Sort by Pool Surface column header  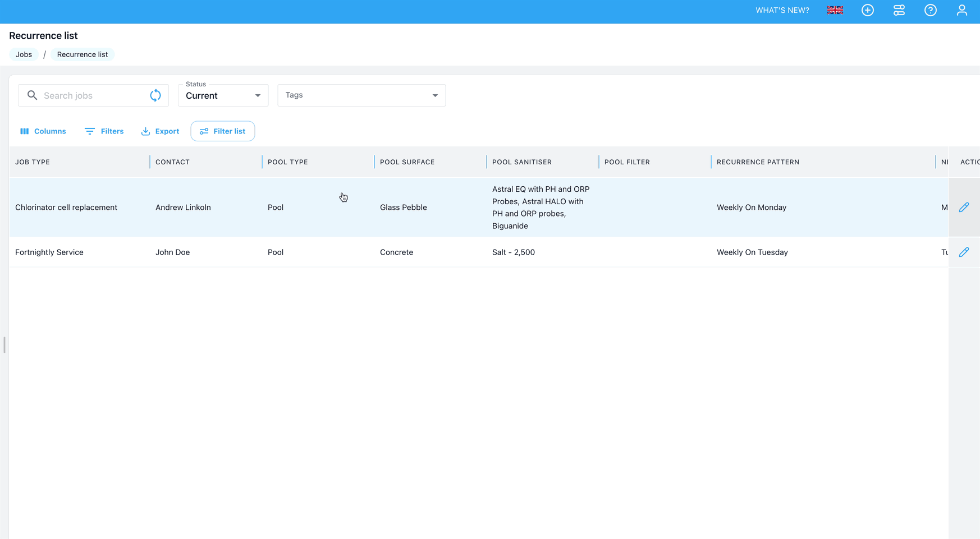407,162
